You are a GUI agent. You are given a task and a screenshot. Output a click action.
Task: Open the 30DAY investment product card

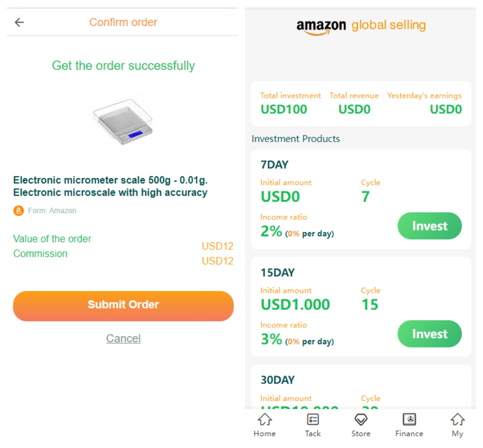pos(361,387)
